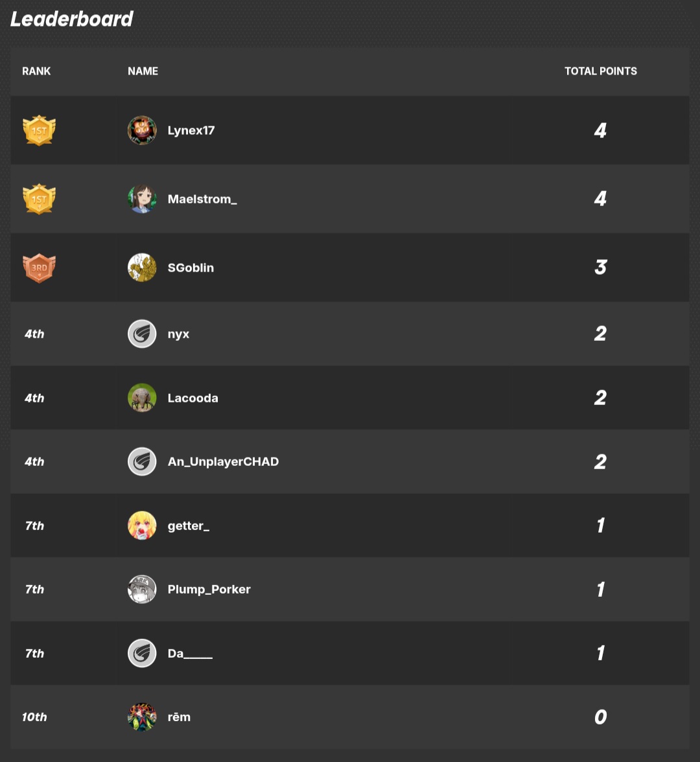Image resolution: width=700 pixels, height=762 pixels.
Task: Open Maelstrom_'s profile picture
Action: pyautogui.click(x=142, y=199)
